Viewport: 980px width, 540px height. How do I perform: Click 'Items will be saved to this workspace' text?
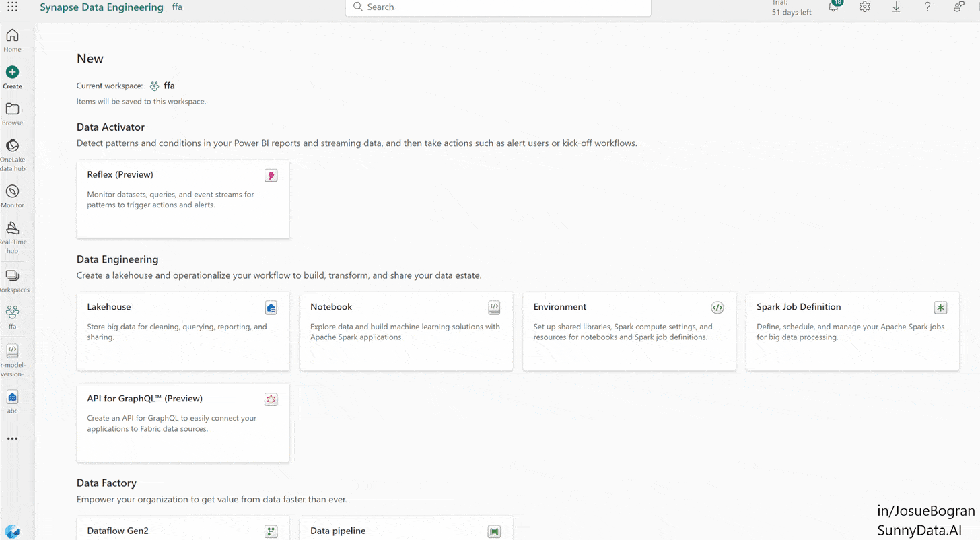141,102
